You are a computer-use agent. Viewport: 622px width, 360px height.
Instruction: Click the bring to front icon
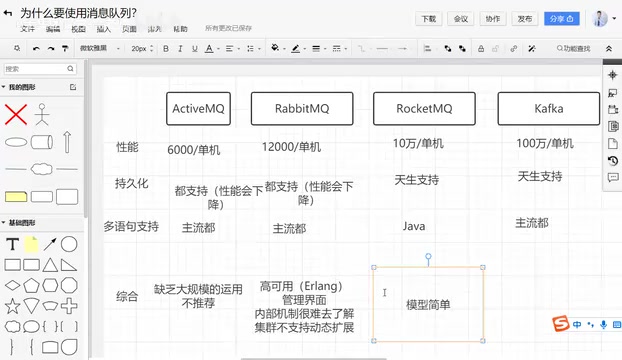(448, 48)
